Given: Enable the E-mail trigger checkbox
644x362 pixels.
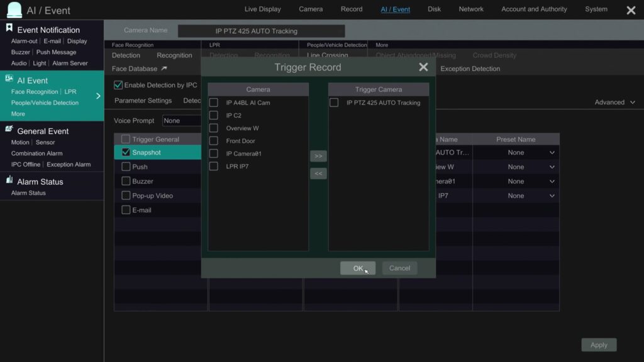Looking at the screenshot, I should point(126,210).
